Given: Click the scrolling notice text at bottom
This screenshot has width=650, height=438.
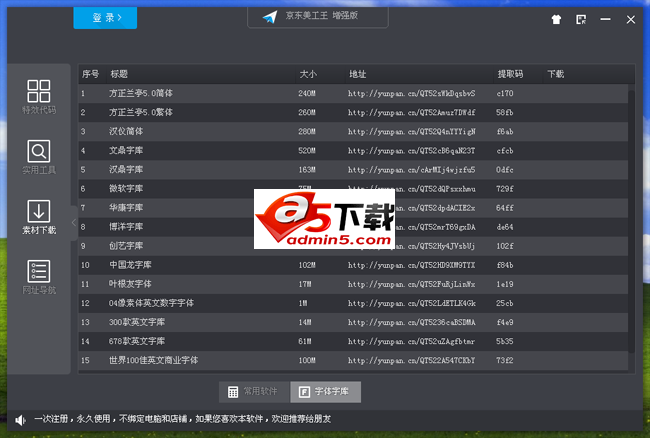Looking at the screenshot, I should pos(182,419).
